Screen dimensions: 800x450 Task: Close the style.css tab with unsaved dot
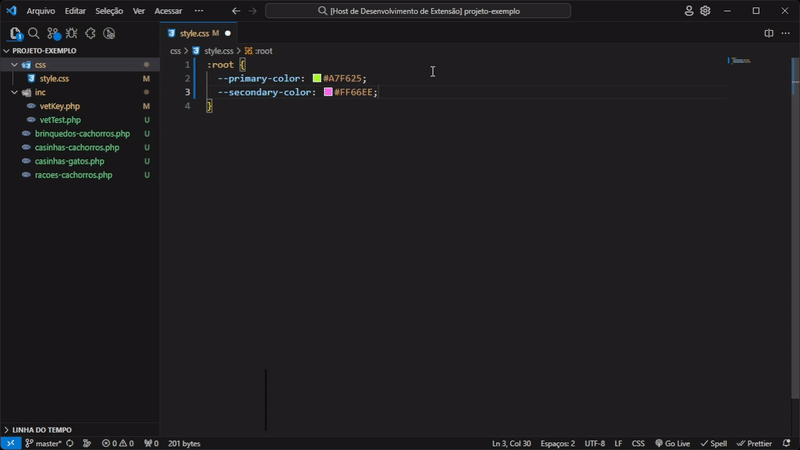(228, 34)
